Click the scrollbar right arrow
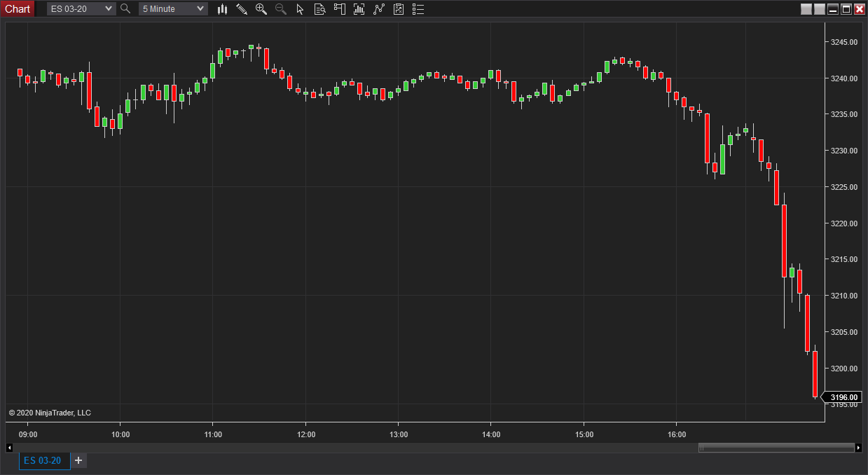Screen dimensions: 868x475 click(859, 448)
